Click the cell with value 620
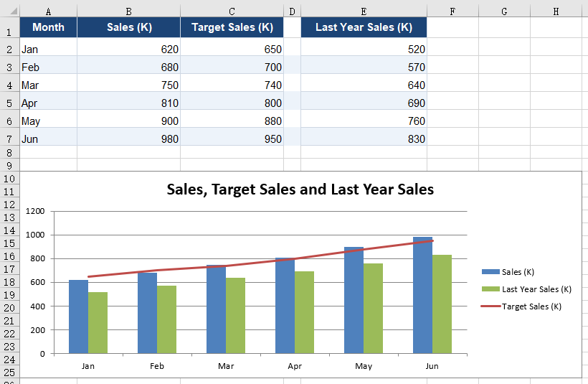The height and width of the screenshot is (384, 588). pyautogui.click(x=128, y=47)
